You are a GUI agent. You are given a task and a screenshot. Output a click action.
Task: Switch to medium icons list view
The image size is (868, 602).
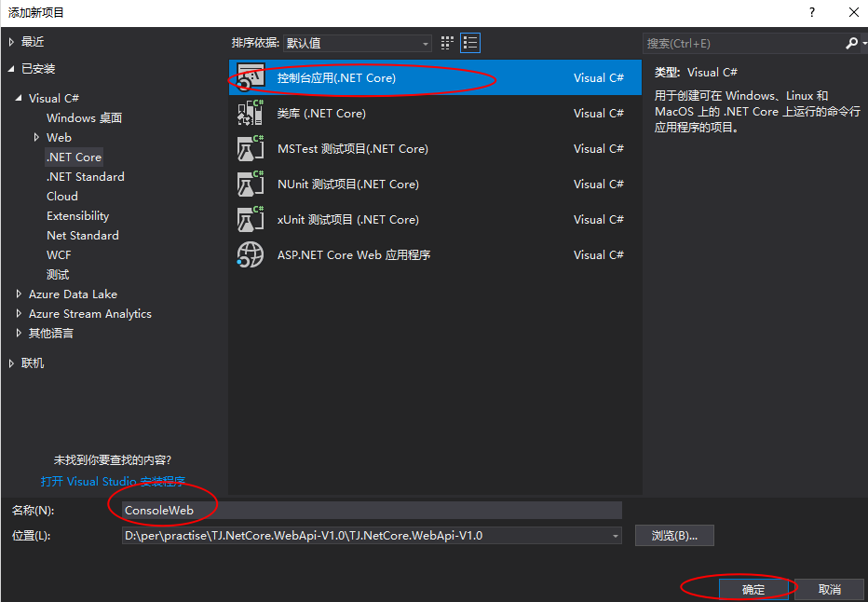pos(470,43)
